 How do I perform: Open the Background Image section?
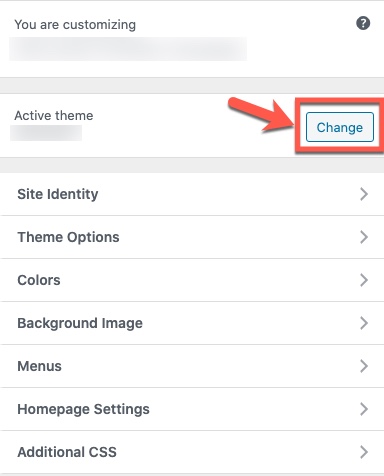[192, 323]
